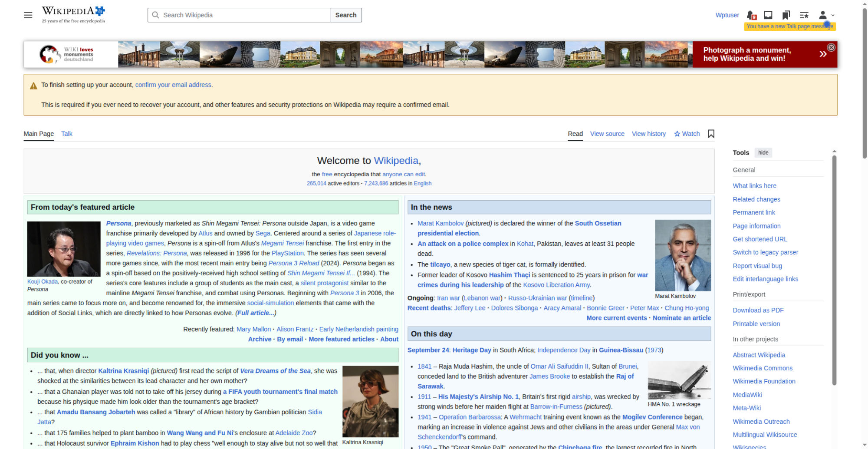
Task: Open the notices tray icon
Action: pyautogui.click(x=768, y=15)
